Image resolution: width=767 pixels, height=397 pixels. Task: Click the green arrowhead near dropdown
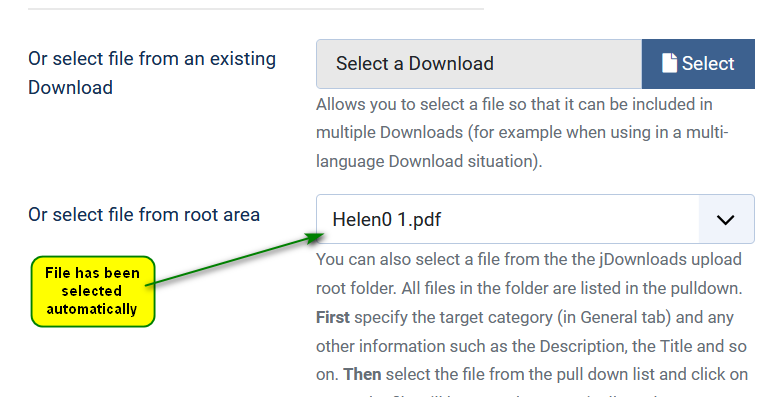pos(314,237)
